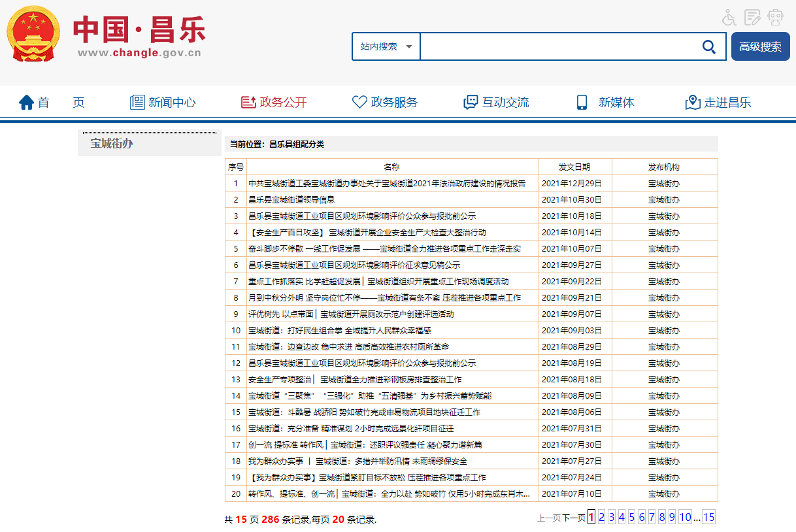Viewport: 796px width, 532px height.
Task: Click the 新闻中心 newspaper icon
Action: pos(137,103)
